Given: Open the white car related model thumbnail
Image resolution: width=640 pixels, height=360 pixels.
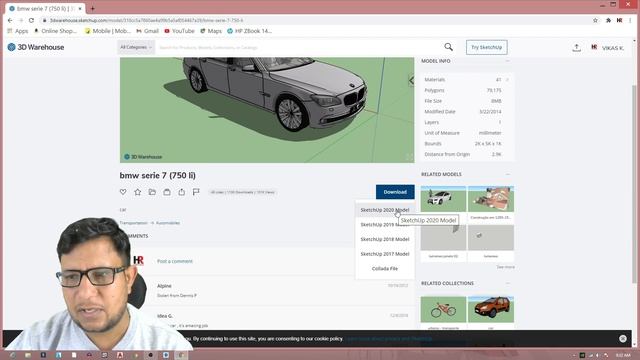Looking at the screenshot, I should (x=443, y=199).
